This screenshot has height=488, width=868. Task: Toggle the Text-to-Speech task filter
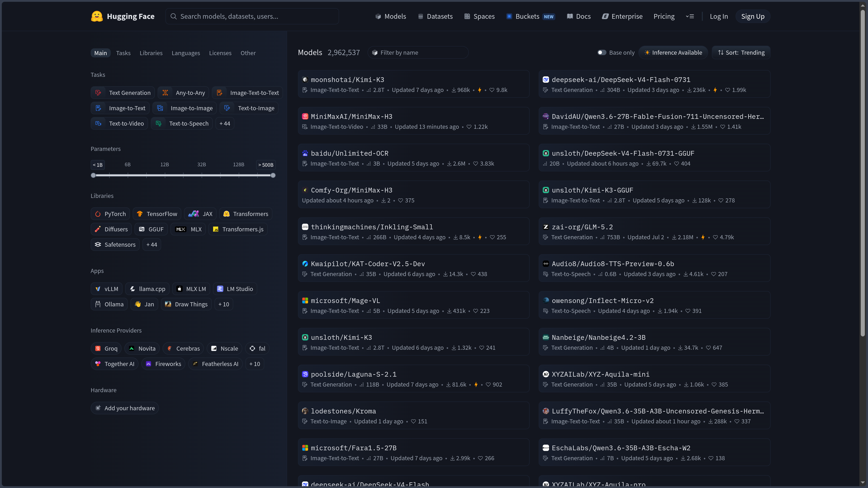[x=182, y=124]
